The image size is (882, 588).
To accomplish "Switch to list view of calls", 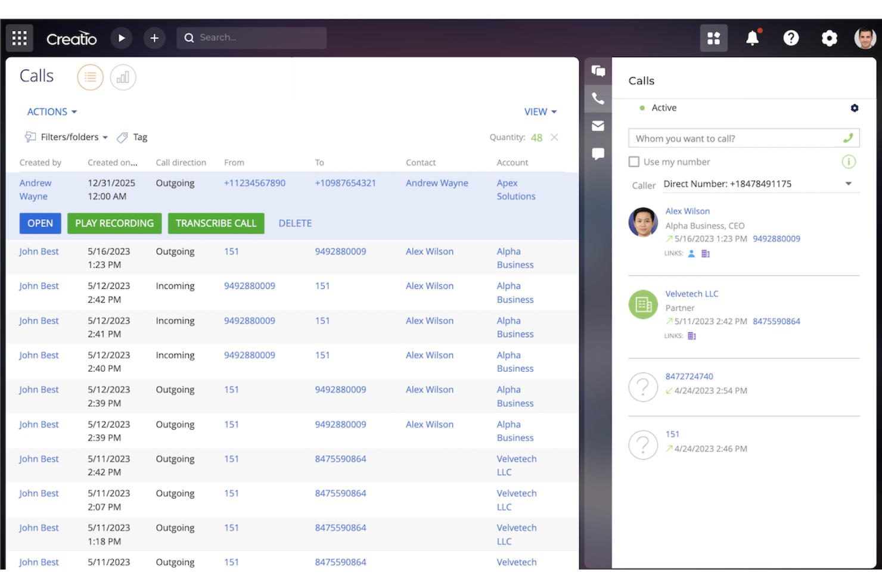I will click(91, 77).
